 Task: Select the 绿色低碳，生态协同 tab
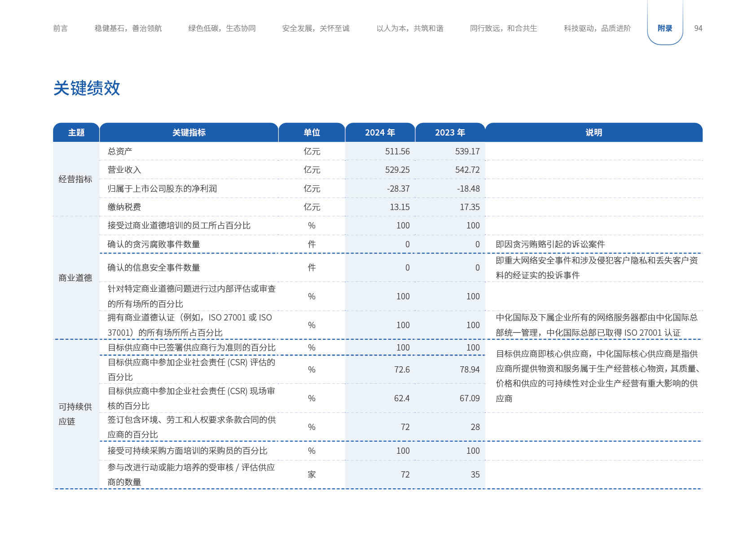(x=222, y=28)
